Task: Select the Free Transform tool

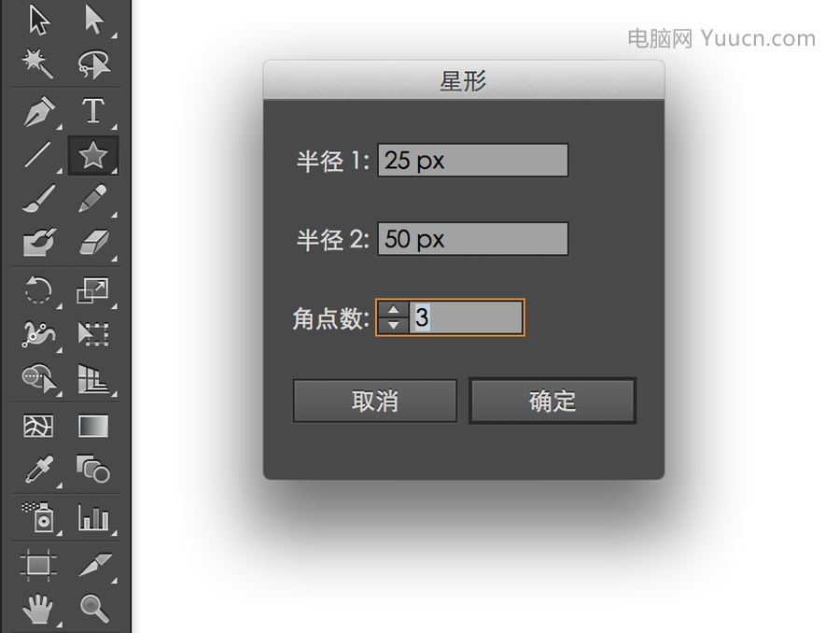Action: pyautogui.click(x=93, y=333)
